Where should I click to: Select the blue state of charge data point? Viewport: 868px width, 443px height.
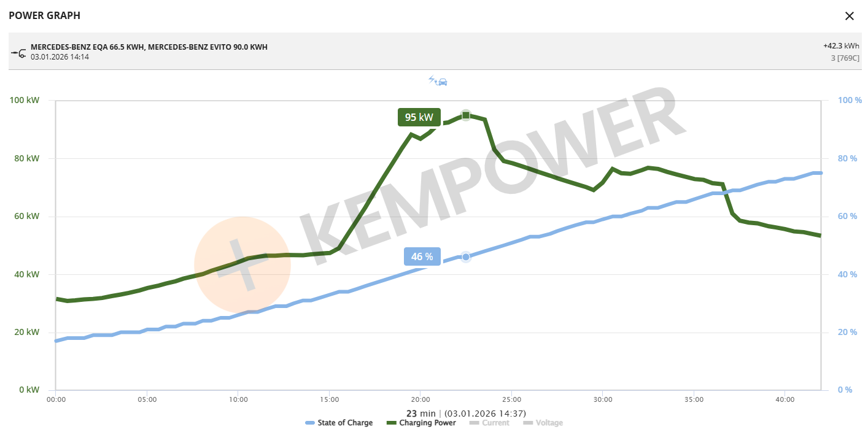pos(466,256)
